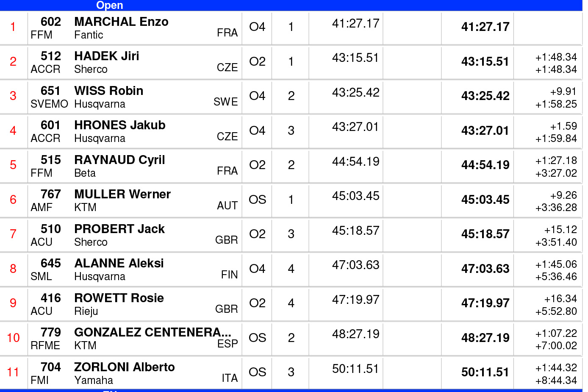
Task: Click country code SWE
Action: [x=225, y=102]
